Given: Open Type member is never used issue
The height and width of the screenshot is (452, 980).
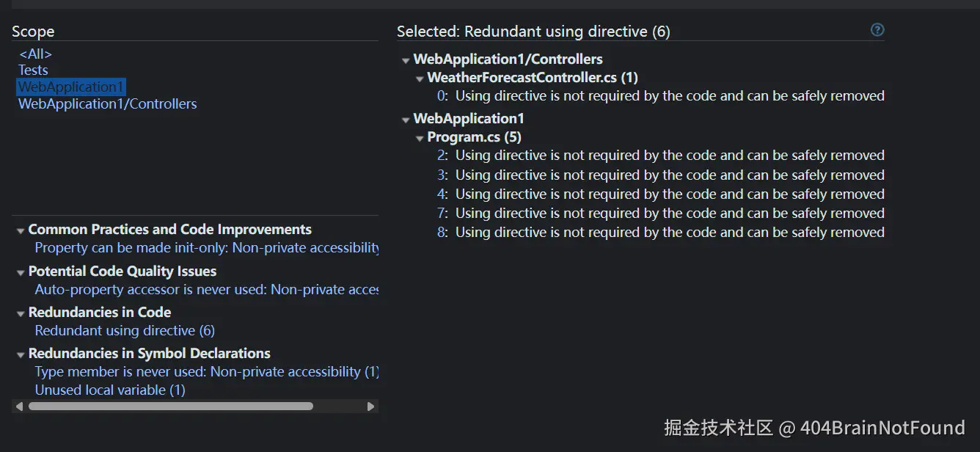Looking at the screenshot, I should point(205,372).
